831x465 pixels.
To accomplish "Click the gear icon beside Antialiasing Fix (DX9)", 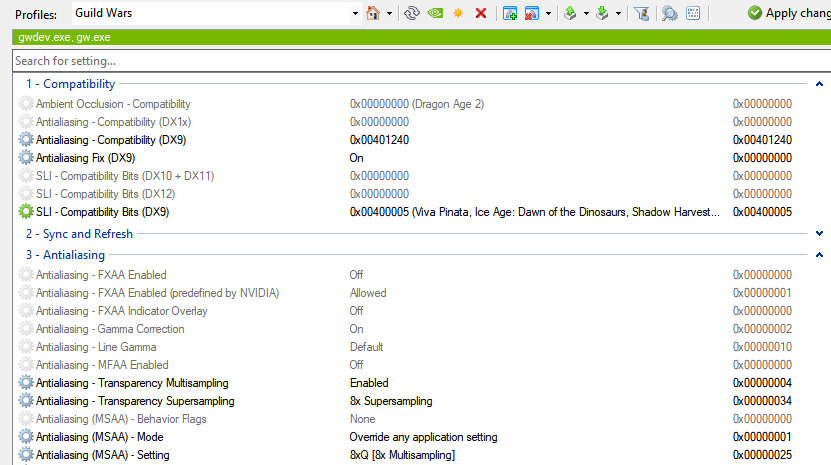I will (x=25, y=158).
